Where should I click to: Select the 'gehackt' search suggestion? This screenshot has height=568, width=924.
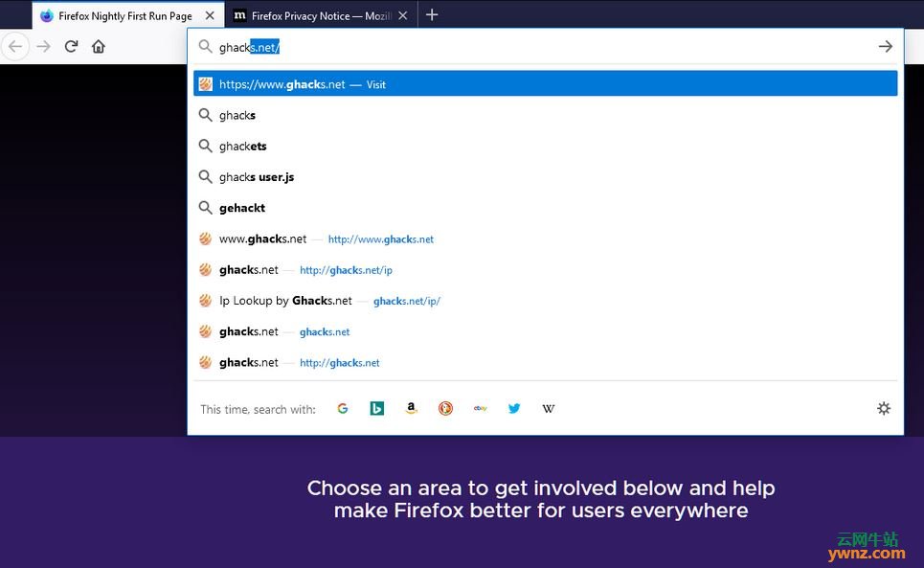click(545, 208)
